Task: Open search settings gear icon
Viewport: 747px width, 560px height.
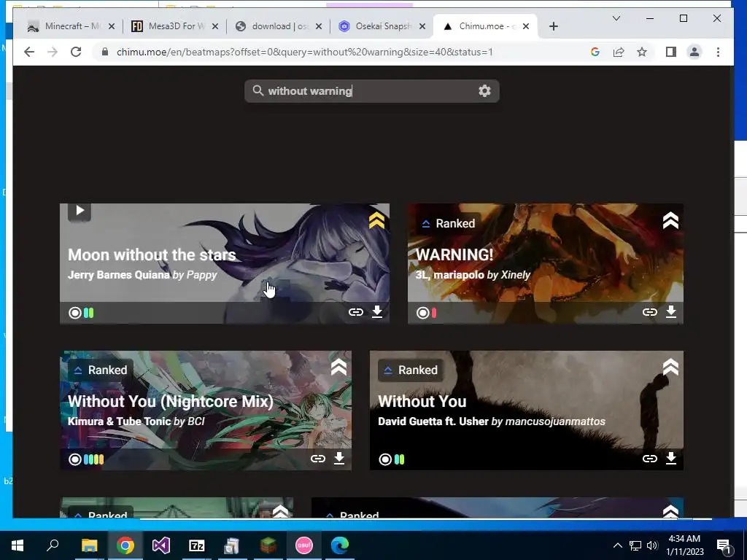Action: click(x=484, y=90)
